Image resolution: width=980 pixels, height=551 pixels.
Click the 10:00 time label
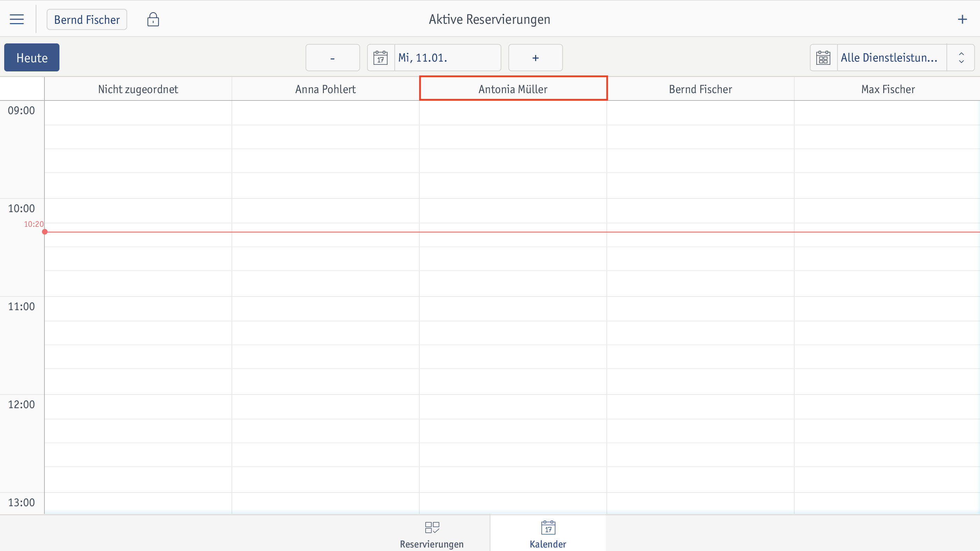click(x=21, y=208)
